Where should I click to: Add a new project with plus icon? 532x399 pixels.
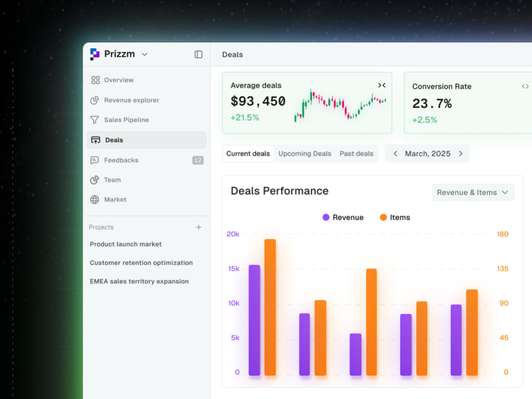point(199,227)
